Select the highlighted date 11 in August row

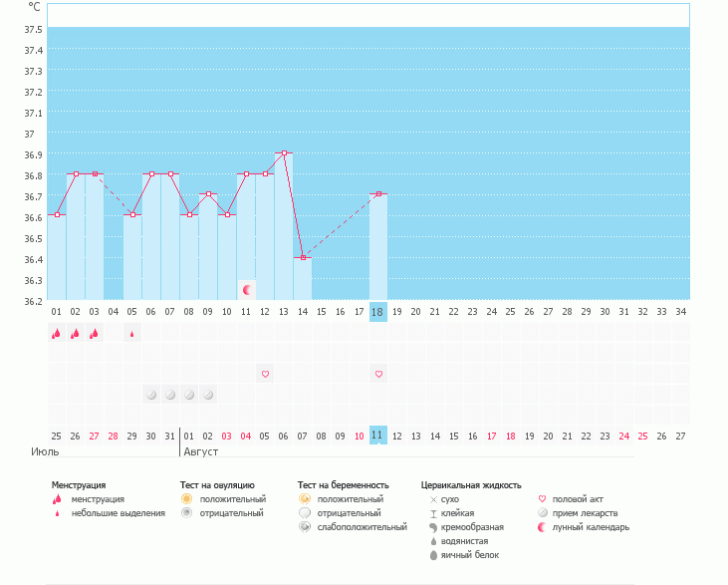377,436
